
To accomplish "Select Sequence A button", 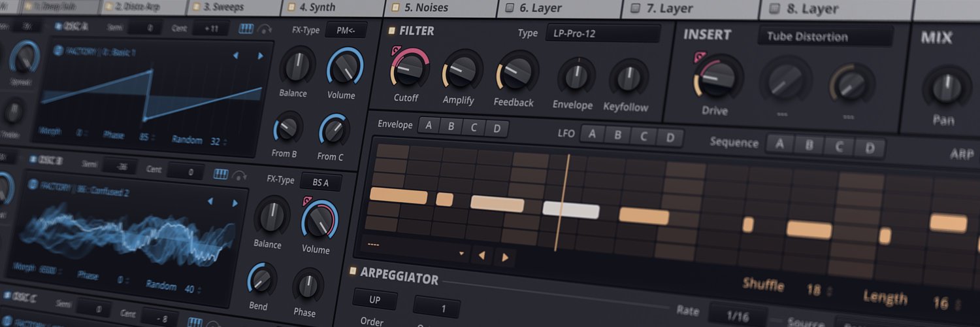I will point(779,144).
